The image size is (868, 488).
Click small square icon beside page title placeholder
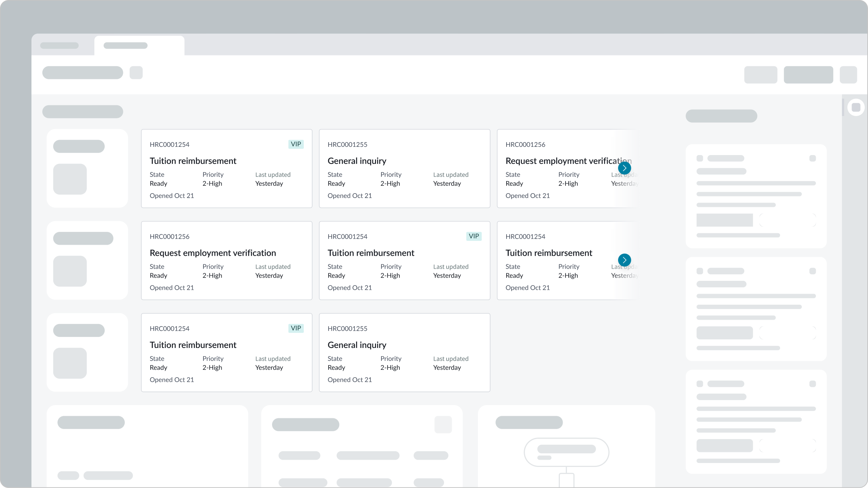coord(136,73)
